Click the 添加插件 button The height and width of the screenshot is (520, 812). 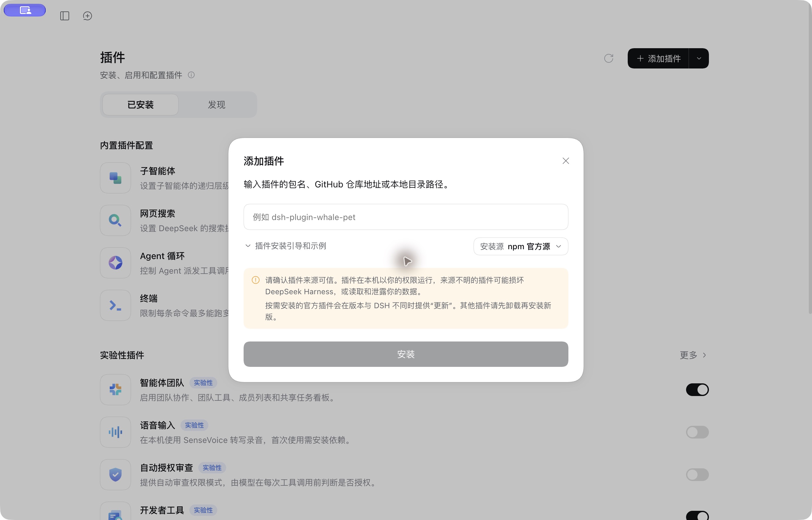pos(658,58)
